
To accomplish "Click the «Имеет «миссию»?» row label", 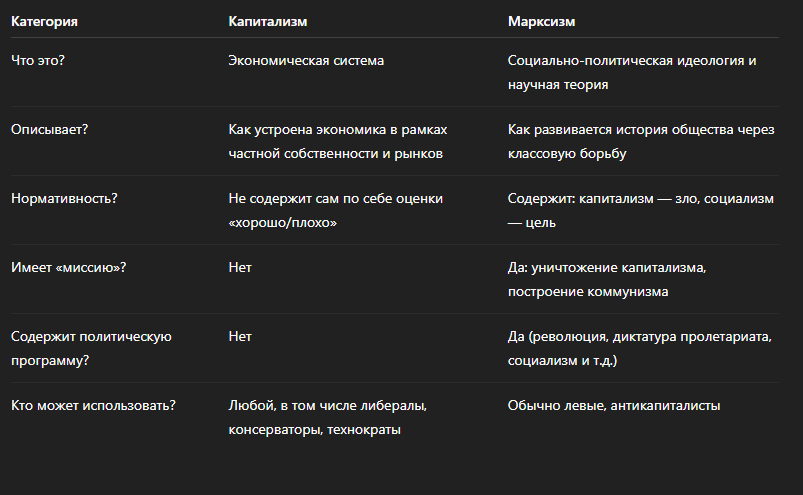I will (75, 267).
